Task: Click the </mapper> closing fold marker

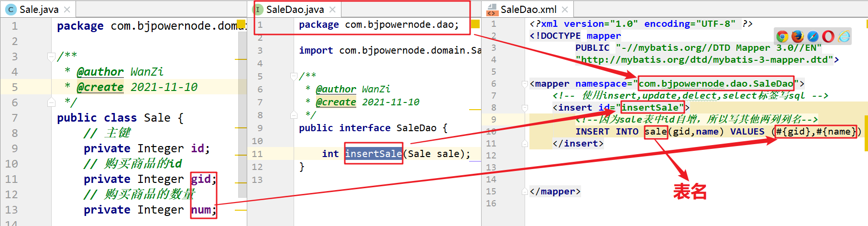Action: pos(525,192)
